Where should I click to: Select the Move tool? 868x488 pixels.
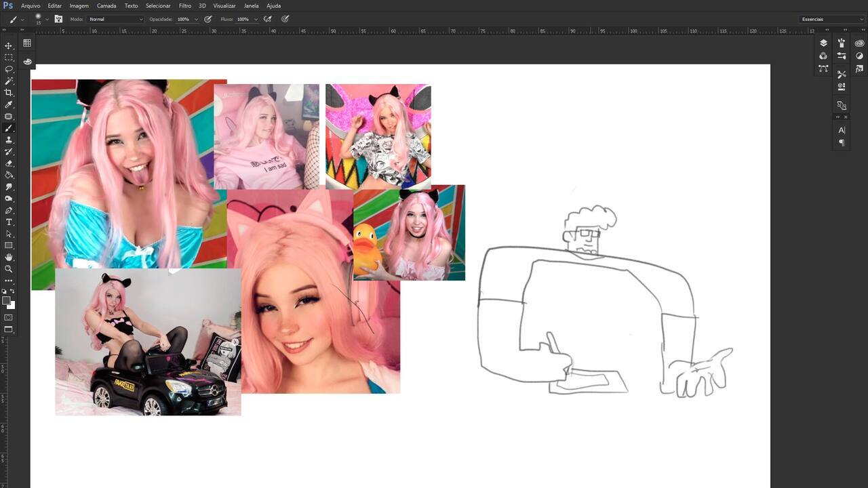(9, 45)
